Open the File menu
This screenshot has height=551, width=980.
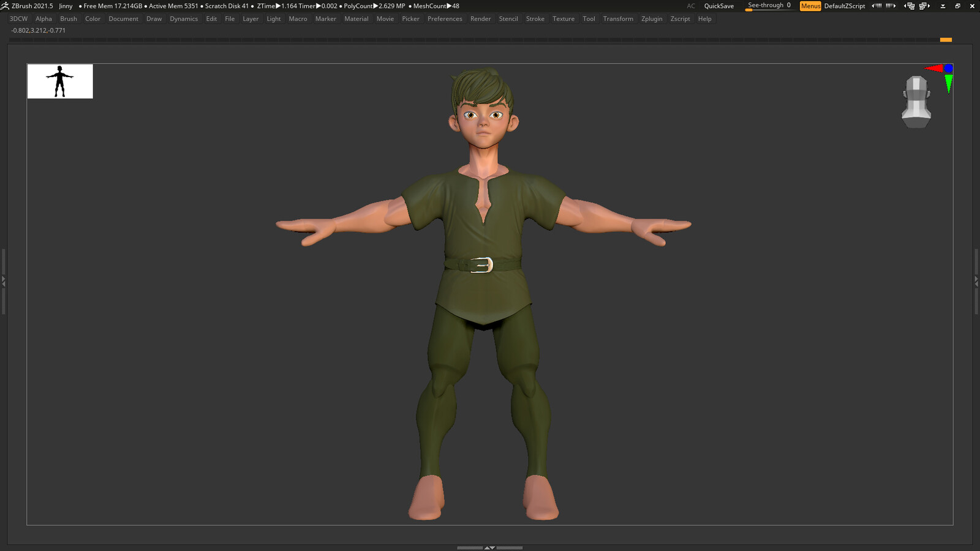(x=230, y=19)
